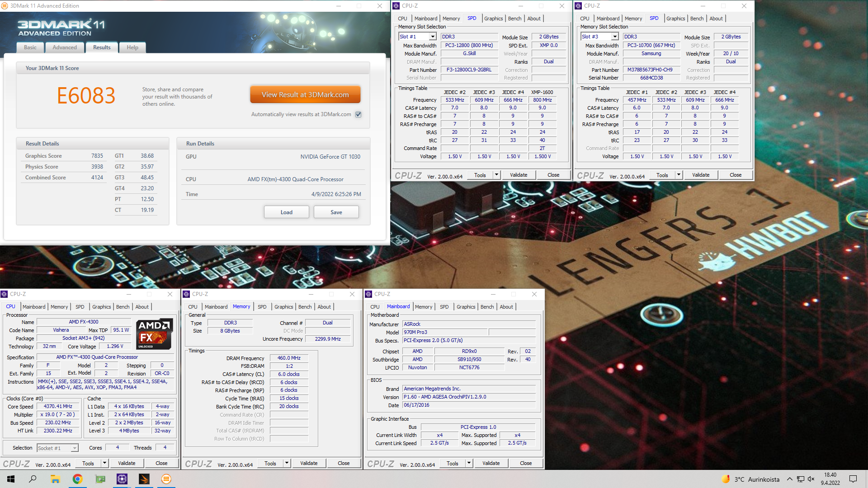Open taskbar search magnifier
Image resolution: width=868 pixels, height=488 pixels.
(x=33, y=479)
